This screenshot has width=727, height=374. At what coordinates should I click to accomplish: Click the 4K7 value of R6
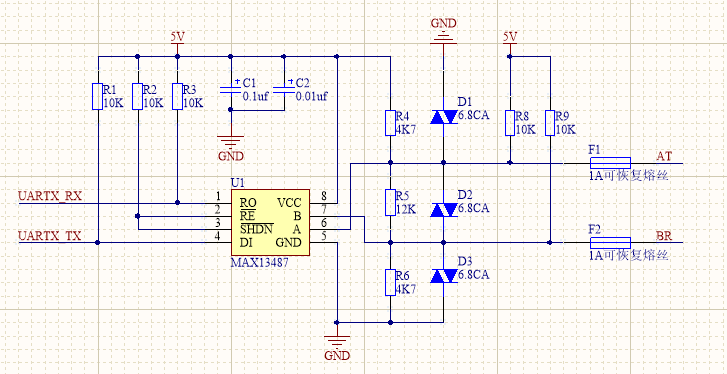tap(407, 289)
